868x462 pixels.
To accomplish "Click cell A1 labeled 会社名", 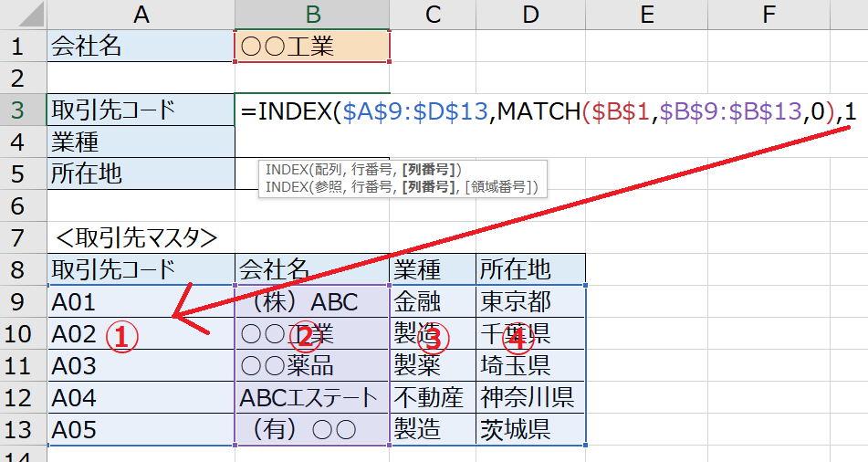I will click(x=141, y=46).
